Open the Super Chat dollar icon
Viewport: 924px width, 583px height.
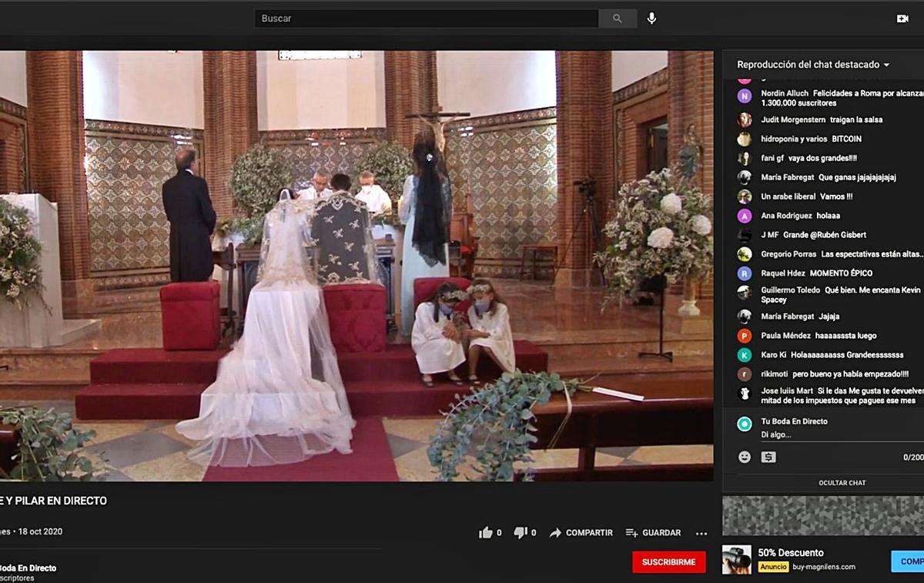(768, 457)
